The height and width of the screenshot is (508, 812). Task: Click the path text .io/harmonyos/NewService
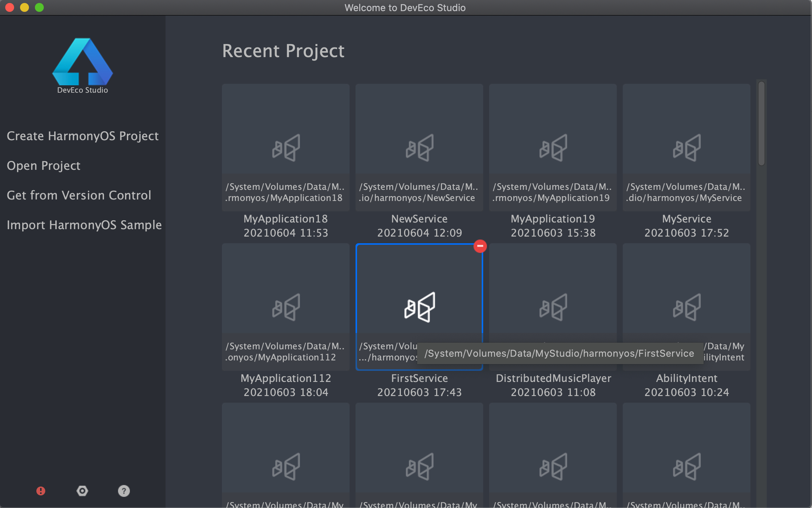point(417,198)
